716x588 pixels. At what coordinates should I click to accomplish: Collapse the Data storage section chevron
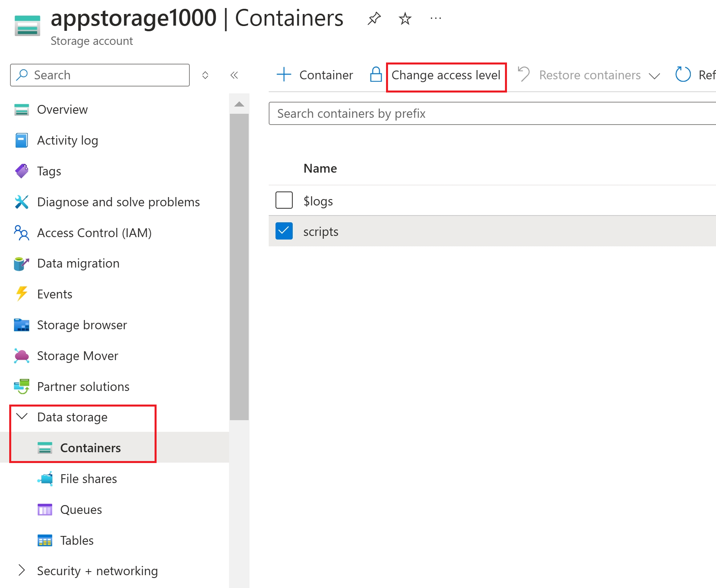click(22, 417)
